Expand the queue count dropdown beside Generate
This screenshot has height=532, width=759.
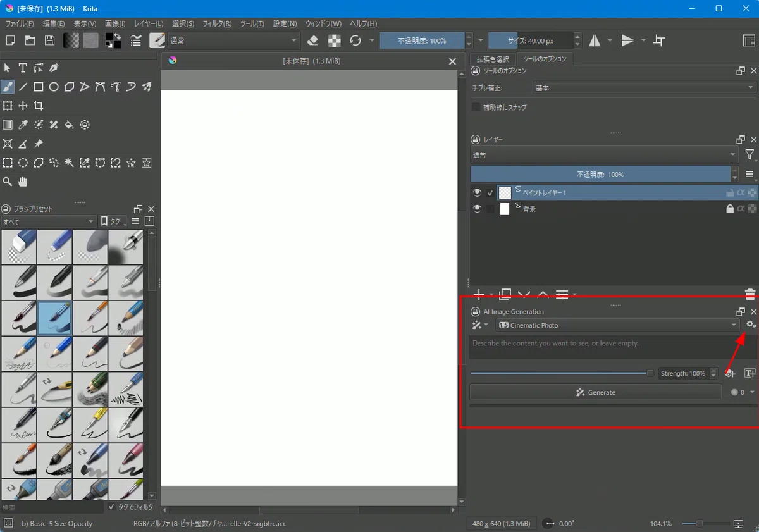click(x=743, y=392)
